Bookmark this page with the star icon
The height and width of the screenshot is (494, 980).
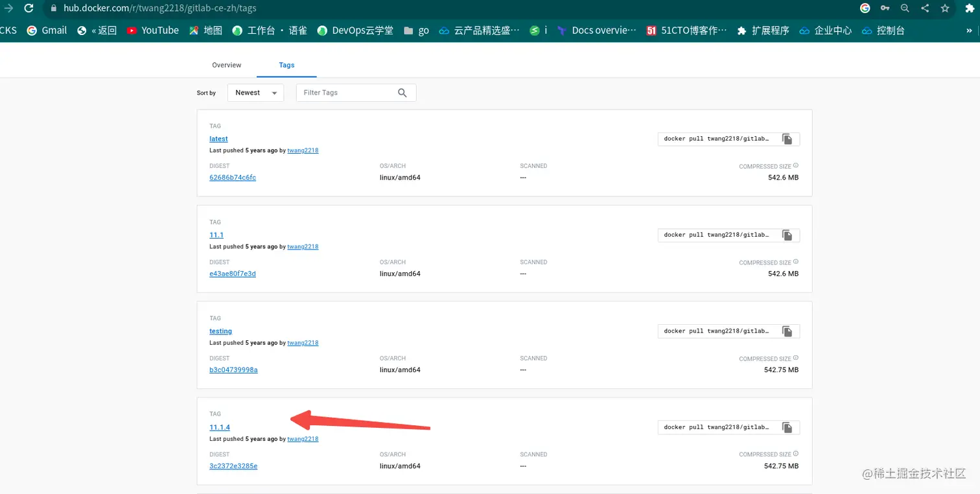tap(945, 8)
